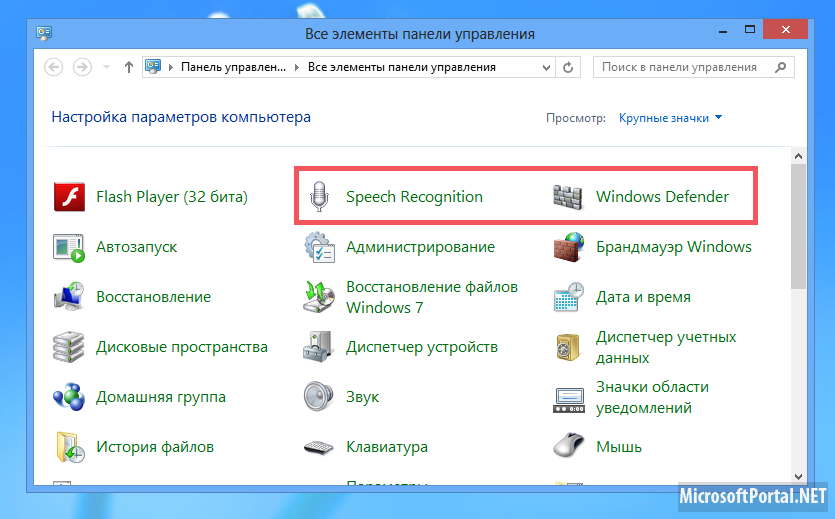Viewport: 835px width, 519px height.
Task: Click the vertical scrollbar thumb
Action: (798, 227)
